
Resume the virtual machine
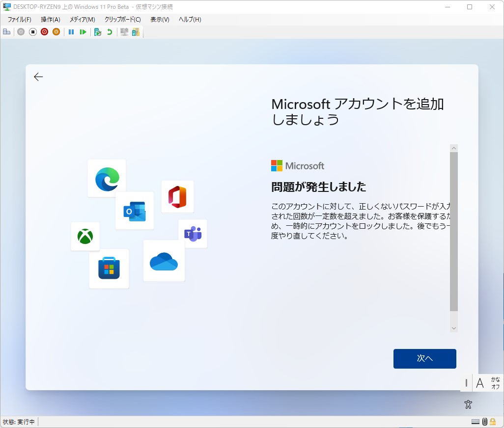tap(84, 31)
